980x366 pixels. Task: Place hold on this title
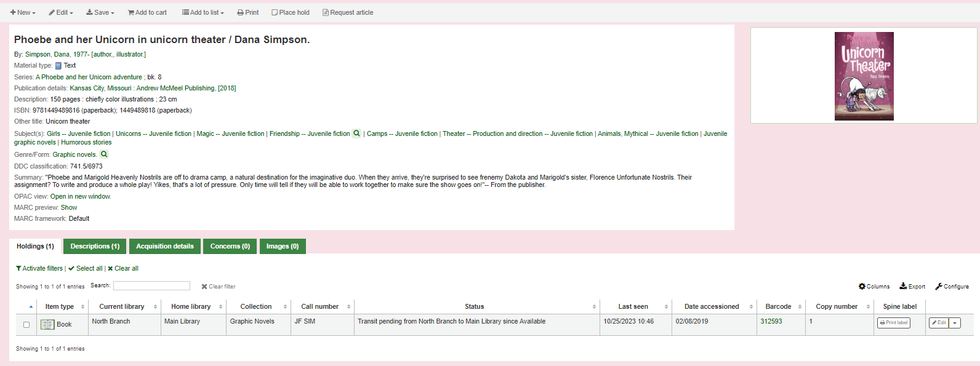(x=291, y=12)
